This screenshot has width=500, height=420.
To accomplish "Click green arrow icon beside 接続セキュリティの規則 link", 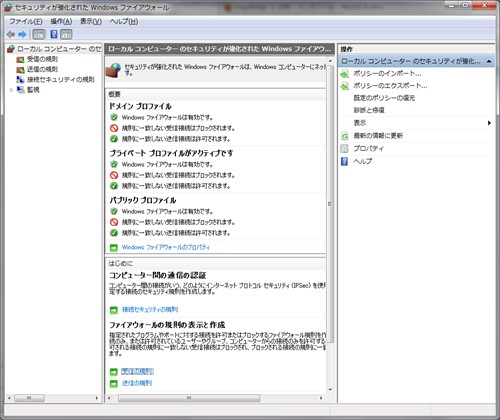I will pyautogui.click(x=114, y=310).
